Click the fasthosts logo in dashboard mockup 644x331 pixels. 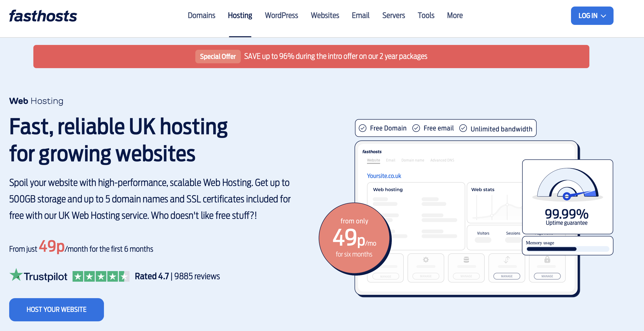(x=372, y=152)
